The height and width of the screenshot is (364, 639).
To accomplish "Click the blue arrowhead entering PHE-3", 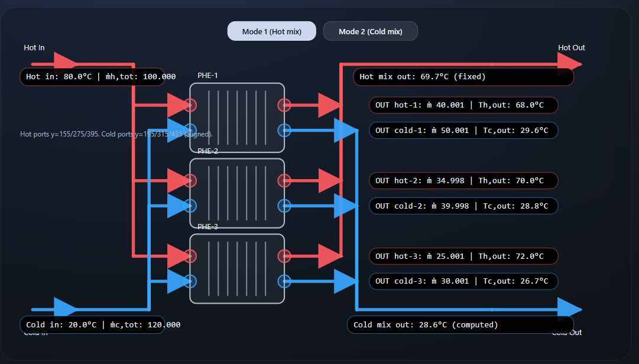I will point(177,281).
